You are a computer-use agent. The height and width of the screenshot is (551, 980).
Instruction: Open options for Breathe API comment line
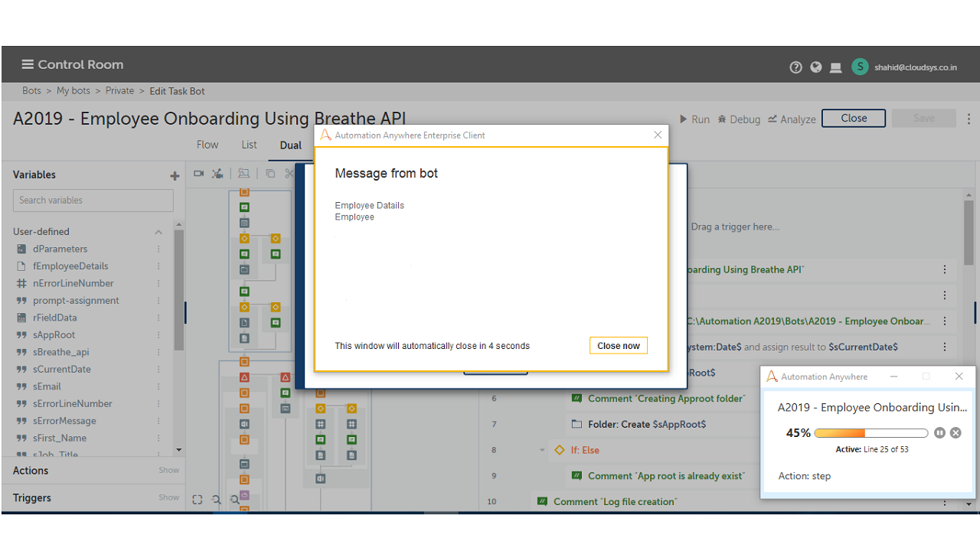coord(945,269)
